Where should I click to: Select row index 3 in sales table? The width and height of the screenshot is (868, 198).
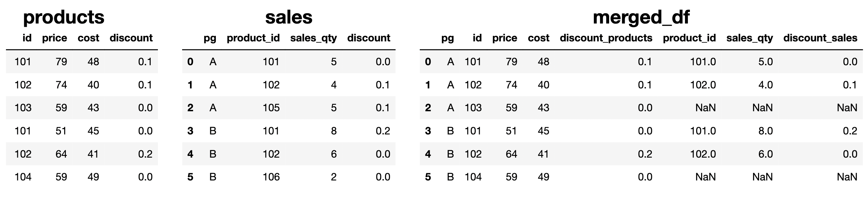coord(190,131)
